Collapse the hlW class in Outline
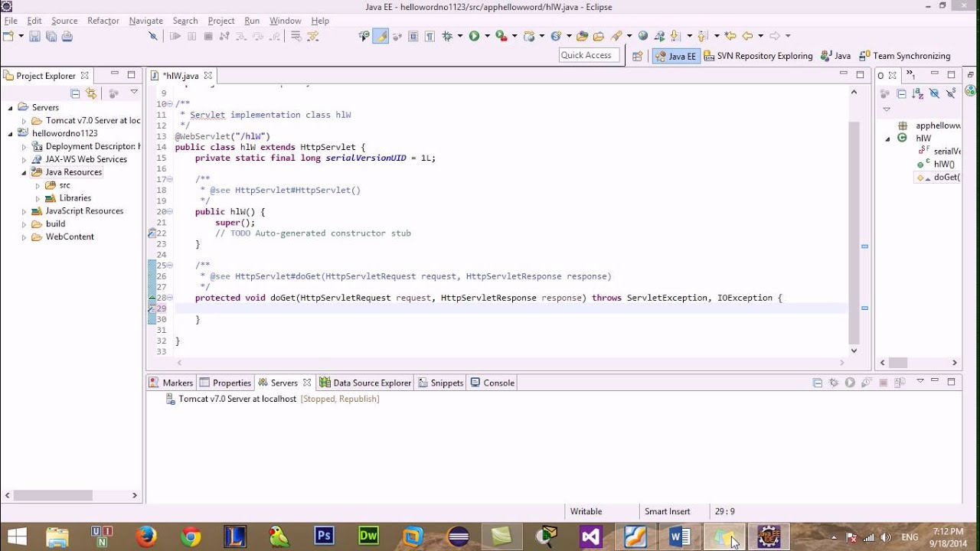Viewport: 980px width, 551px height. (x=888, y=139)
